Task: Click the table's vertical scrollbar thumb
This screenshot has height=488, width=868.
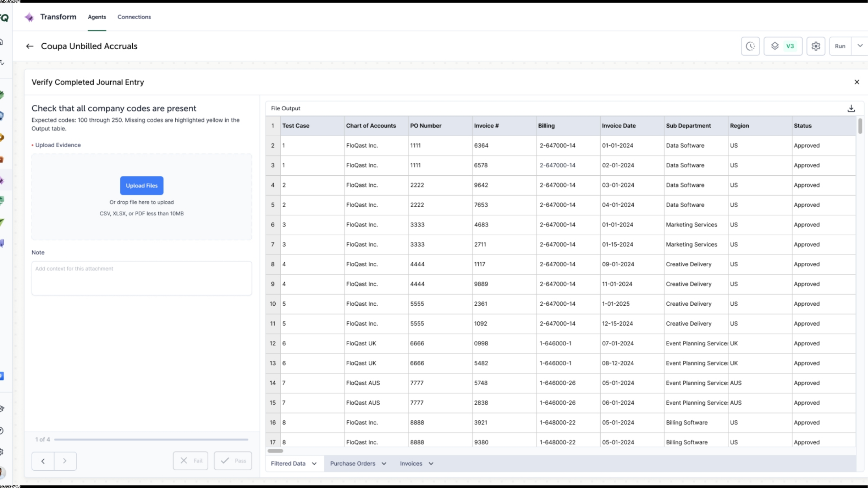Action: 860,126
